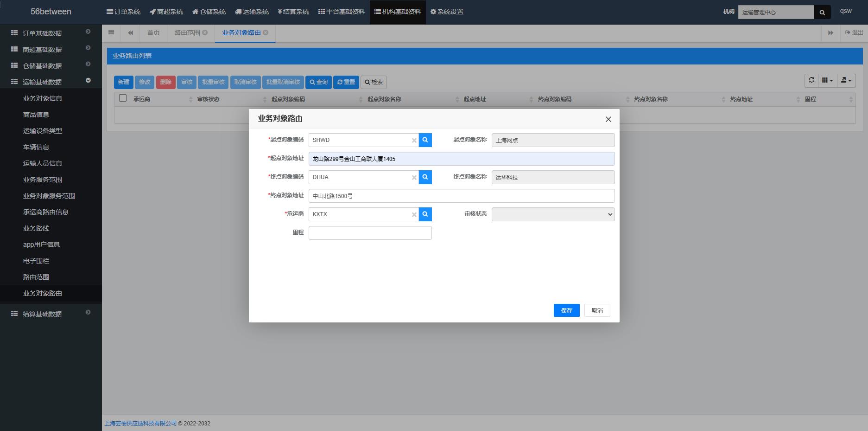The image size is (868, 431).
Task: Expand the 订单基础数据 sidebar section
Action: pyautogui.click(x=51, y=33)
